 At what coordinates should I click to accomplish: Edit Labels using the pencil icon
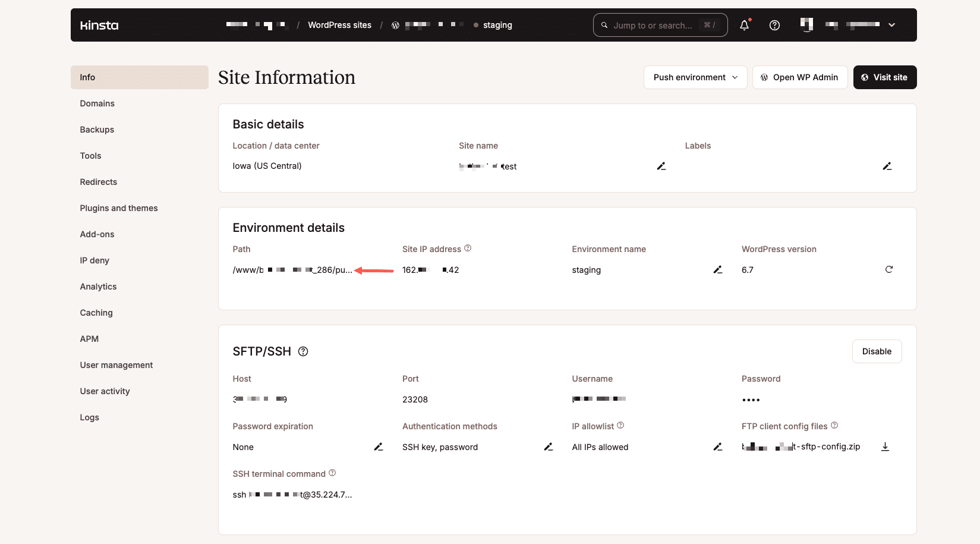point(887,166)
